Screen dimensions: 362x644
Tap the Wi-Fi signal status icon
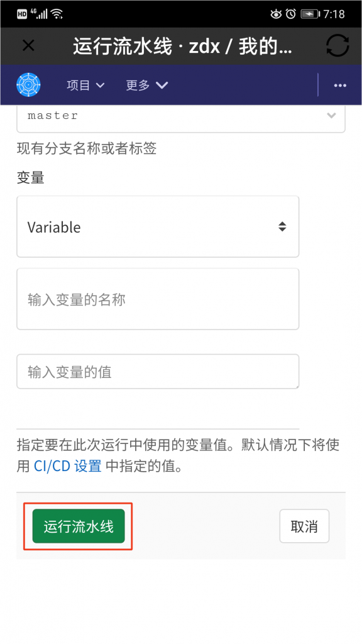tap(57, 14)
